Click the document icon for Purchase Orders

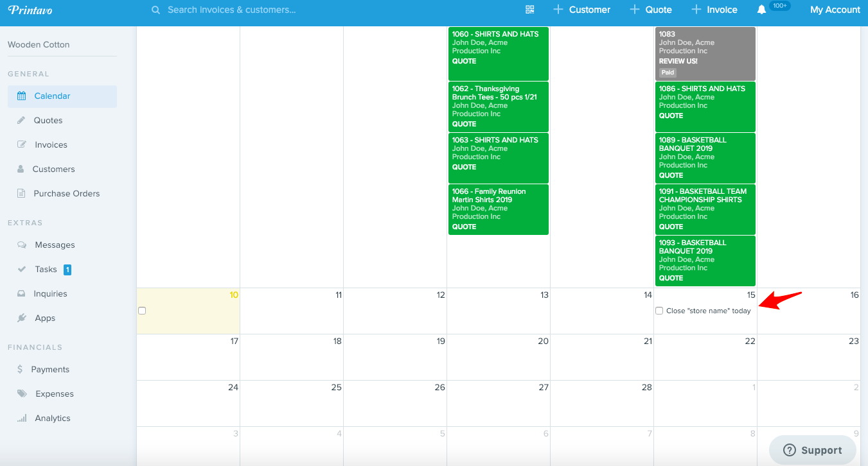[x=21, y=194]
